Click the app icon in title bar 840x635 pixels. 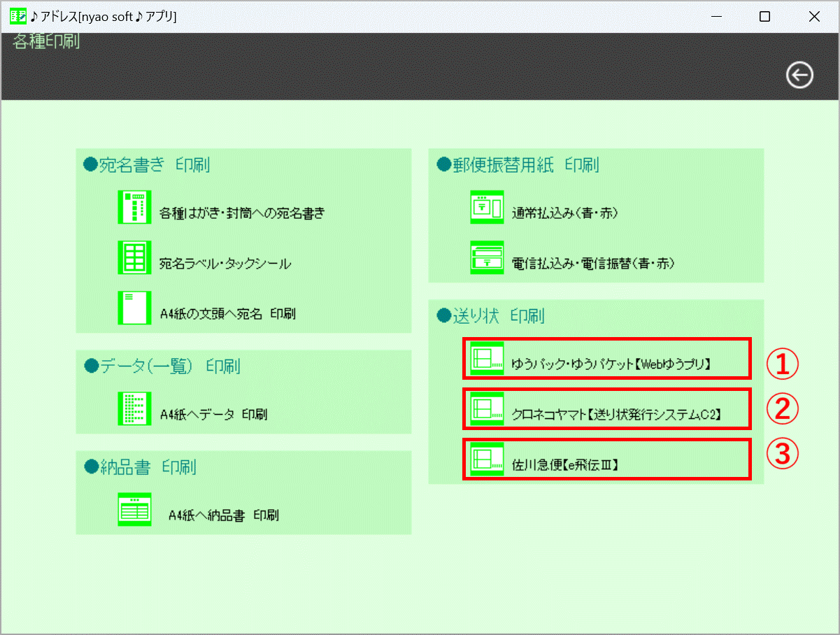pos(18,16)
